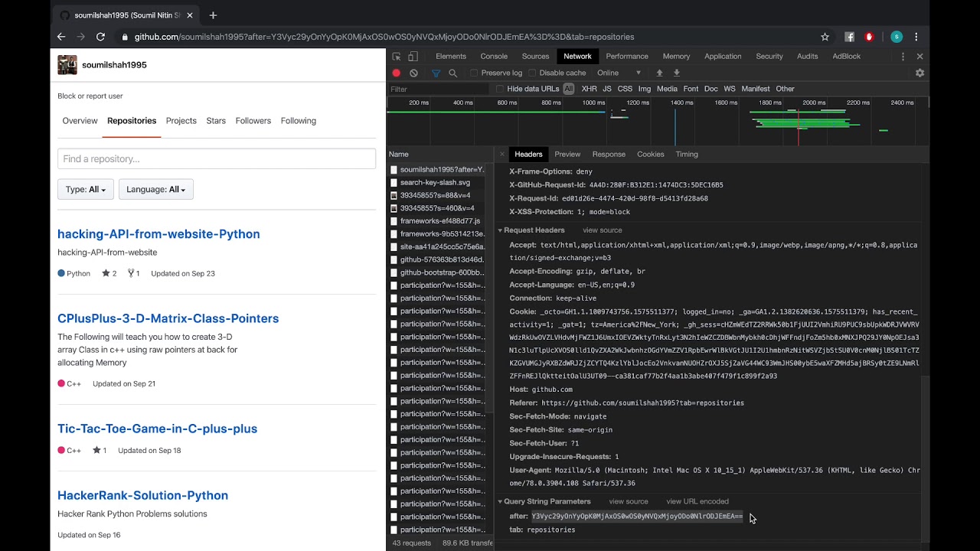Open network search magnifier
The image size is (980, 551).
point(452,73)
